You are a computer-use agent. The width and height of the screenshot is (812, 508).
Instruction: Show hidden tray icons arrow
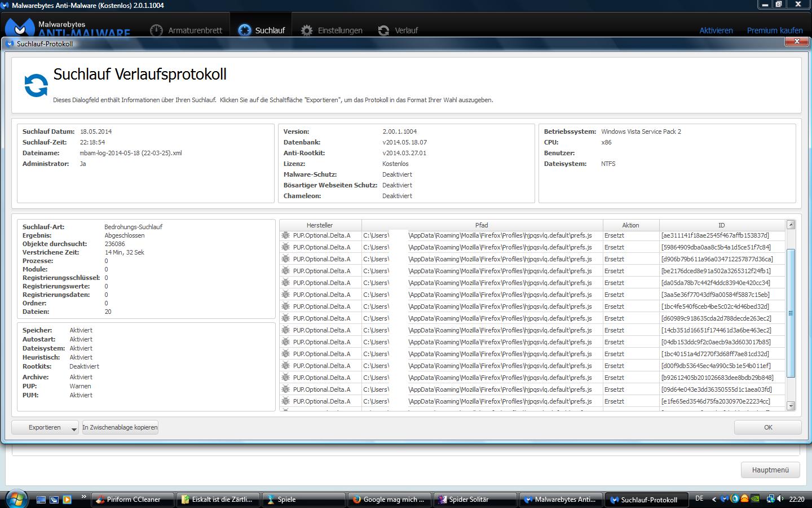click(714, 500)
